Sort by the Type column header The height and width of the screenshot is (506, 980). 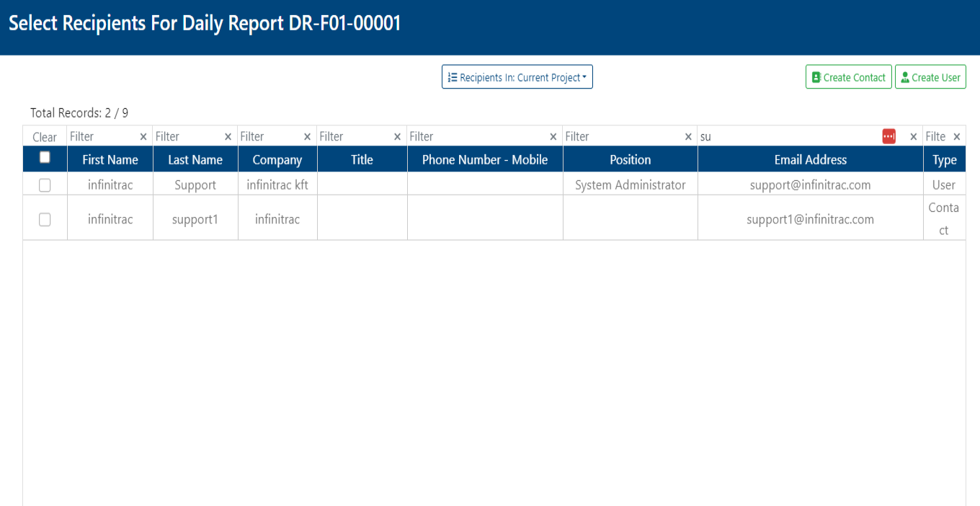pyautogui.click(x=945, y=159)
